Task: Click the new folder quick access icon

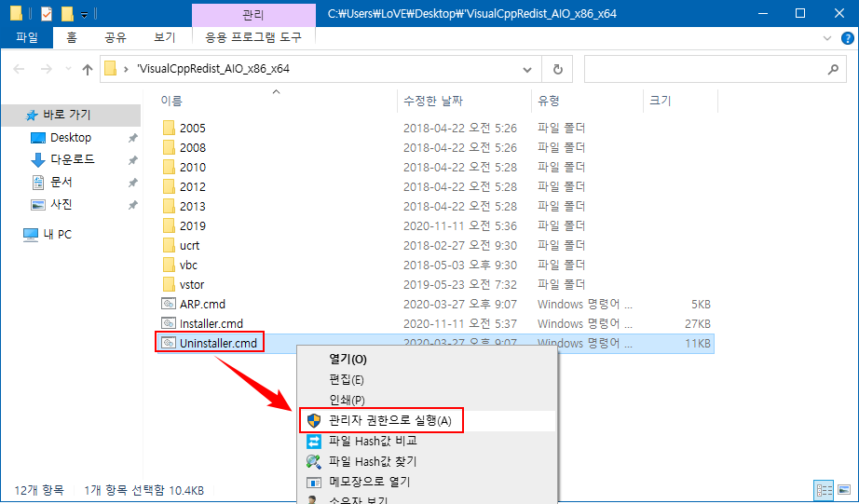Action: 67,13
